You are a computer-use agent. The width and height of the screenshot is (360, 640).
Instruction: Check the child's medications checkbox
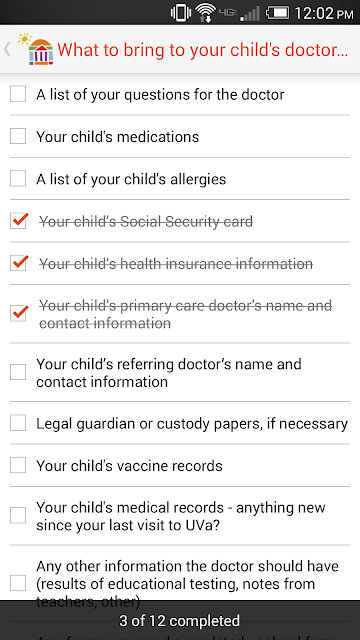18,136
